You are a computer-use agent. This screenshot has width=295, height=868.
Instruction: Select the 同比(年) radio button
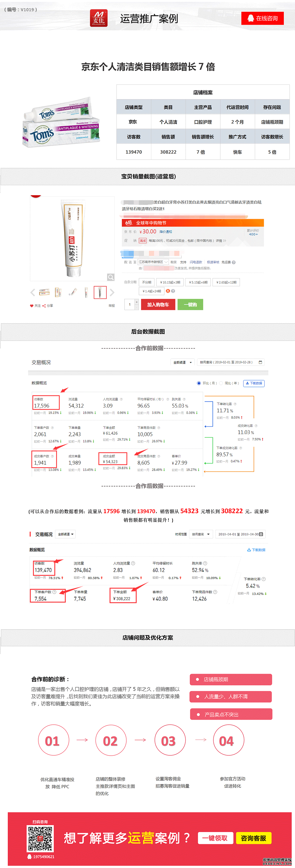click(221, 383)
